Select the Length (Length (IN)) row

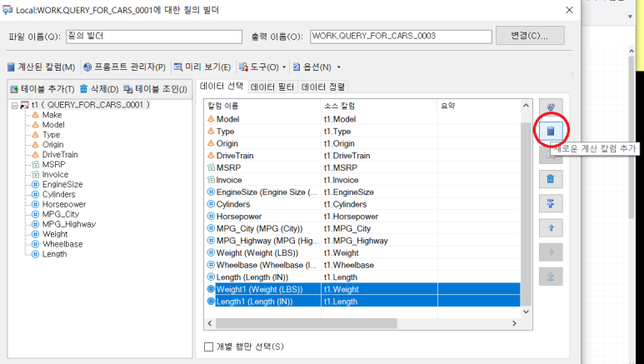click(362, 277)
